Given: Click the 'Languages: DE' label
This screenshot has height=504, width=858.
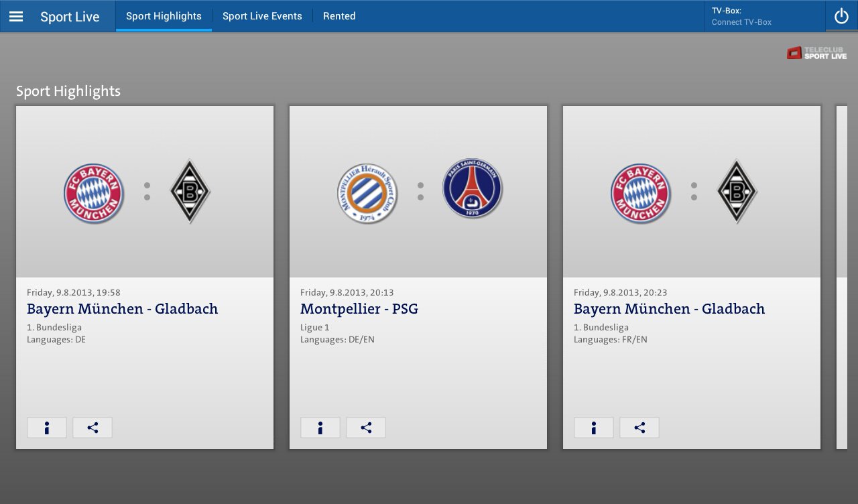Looking at the screenshot, I should coord(56,340).
